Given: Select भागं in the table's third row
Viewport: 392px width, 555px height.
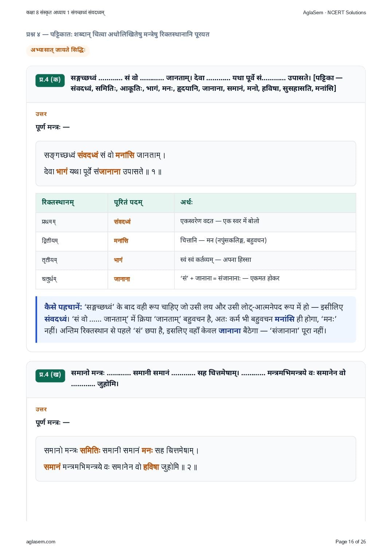Looking at the screenshot, I should [x=118, y=260].
